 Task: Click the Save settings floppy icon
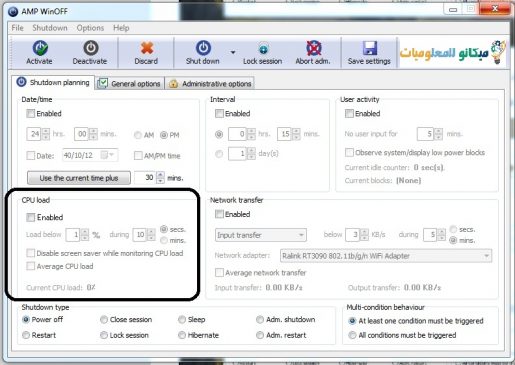370,48
